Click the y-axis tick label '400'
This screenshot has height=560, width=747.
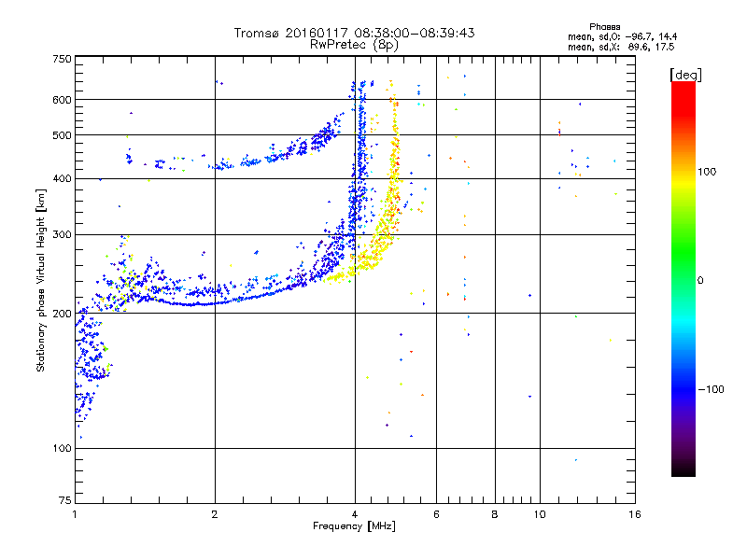click(62, 178)
